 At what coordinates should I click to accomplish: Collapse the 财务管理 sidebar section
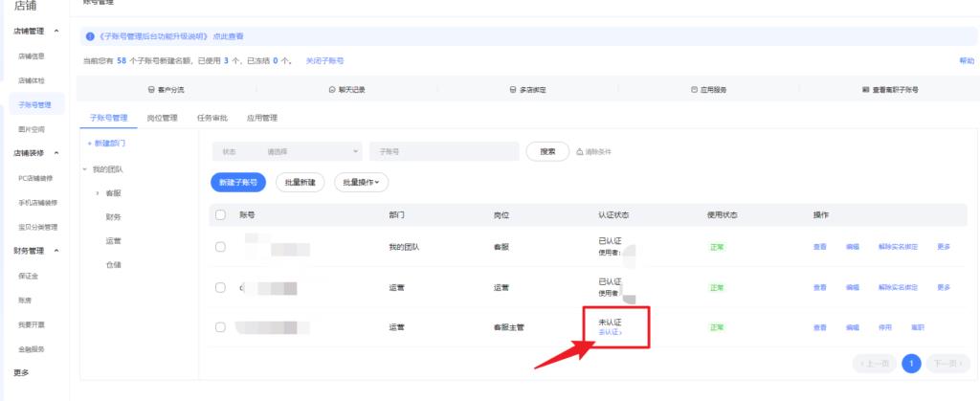56,251
